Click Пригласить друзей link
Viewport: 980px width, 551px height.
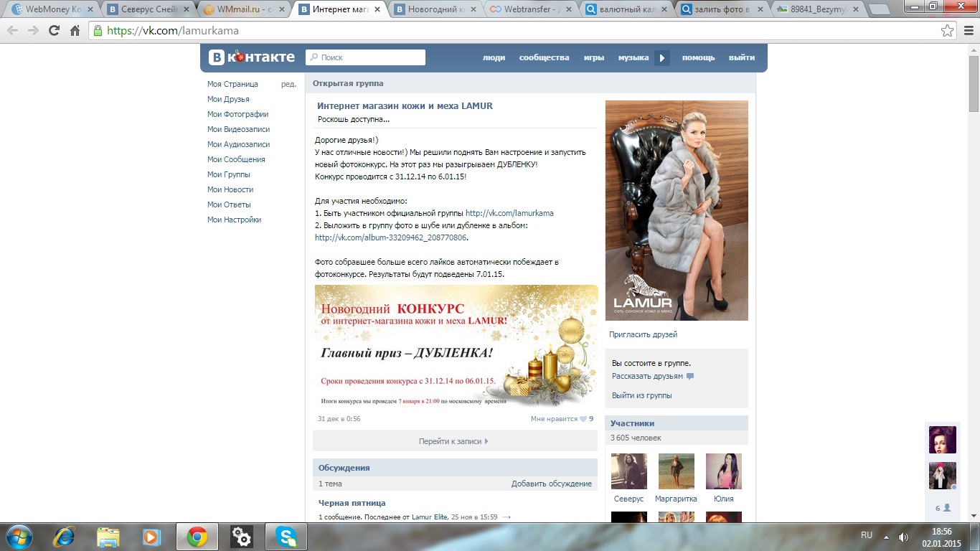(643, 334)
